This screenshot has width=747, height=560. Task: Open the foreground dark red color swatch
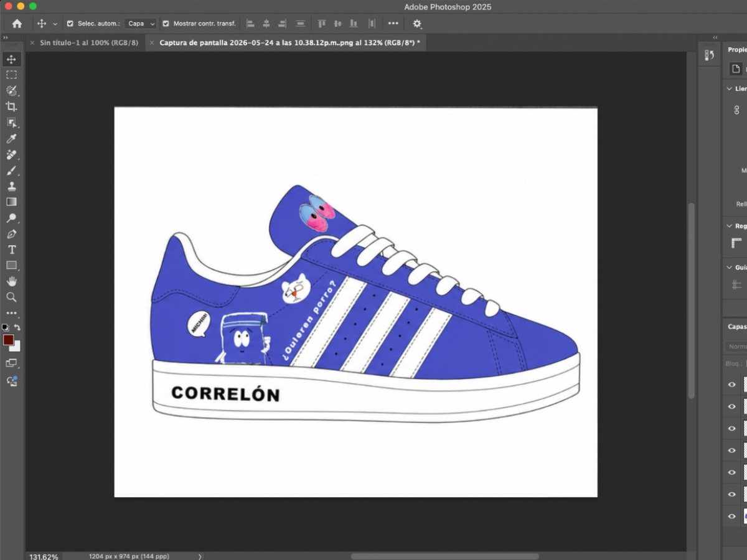pos(8,339)
